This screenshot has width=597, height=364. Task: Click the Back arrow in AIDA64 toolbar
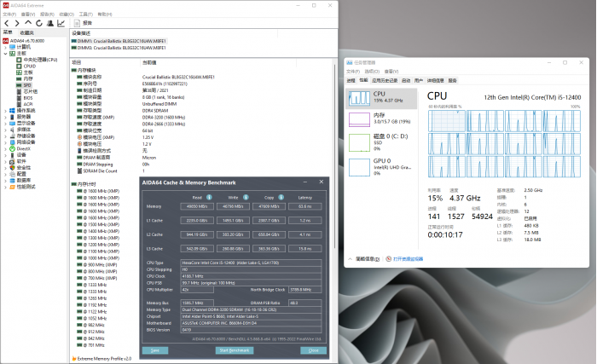coord(5,23)
